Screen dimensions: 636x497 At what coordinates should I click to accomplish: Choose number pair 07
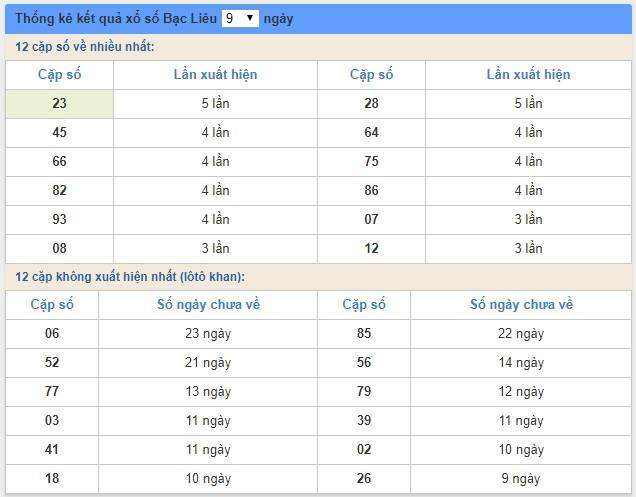[x=371, y=219]
